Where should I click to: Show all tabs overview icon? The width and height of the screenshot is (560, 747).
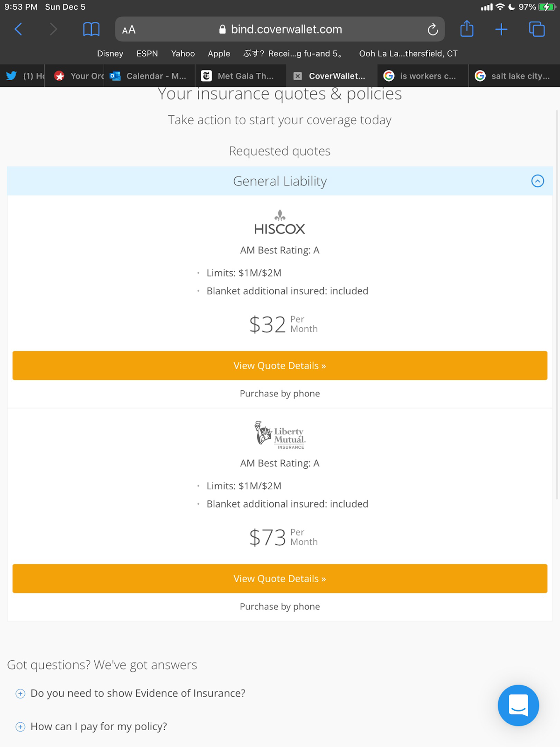537,29
